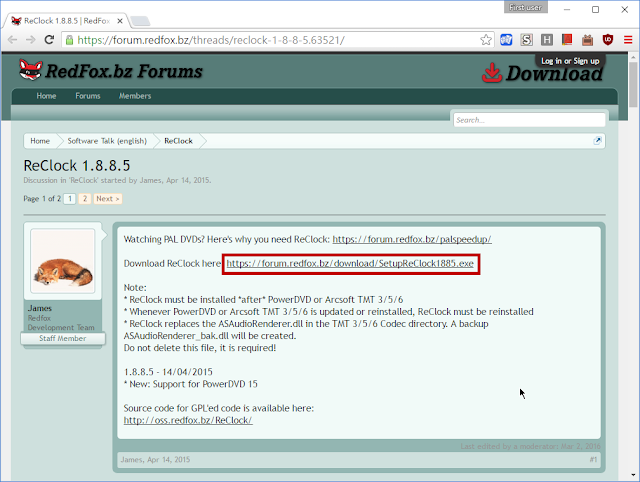Click the RedFox fox logo
Viewport: 640px width, 482px height.
31,70
